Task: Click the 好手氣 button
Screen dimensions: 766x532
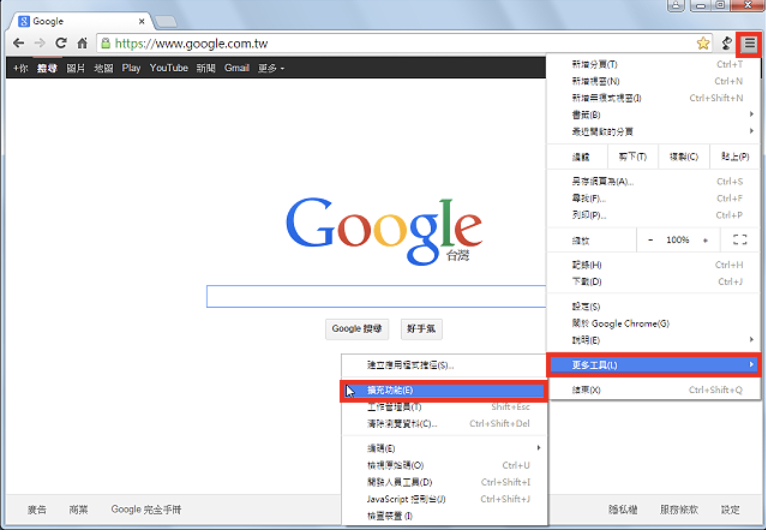Action: click(421, 329)
